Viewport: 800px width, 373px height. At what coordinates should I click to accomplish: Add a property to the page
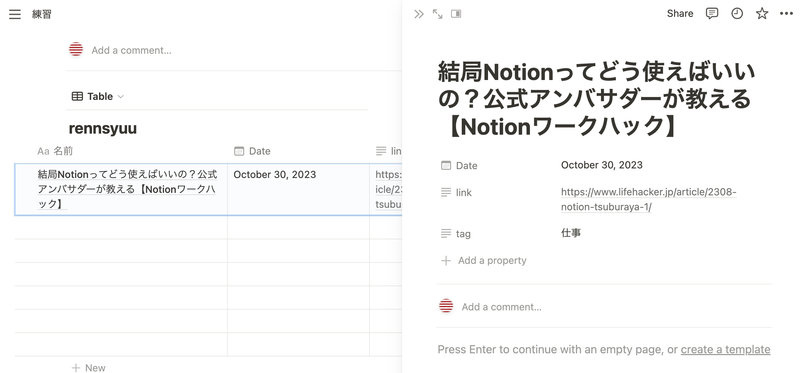tap(483, 261)
